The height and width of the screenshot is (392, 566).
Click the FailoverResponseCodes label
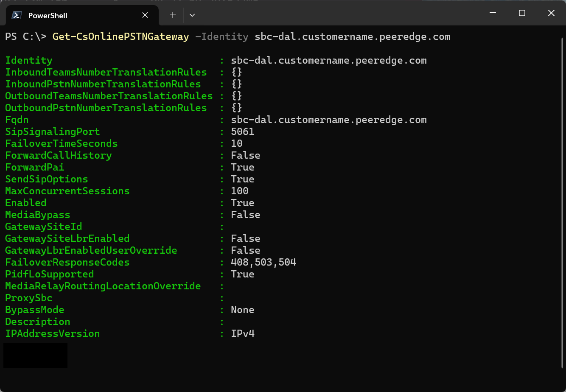[x=67, y=262]
